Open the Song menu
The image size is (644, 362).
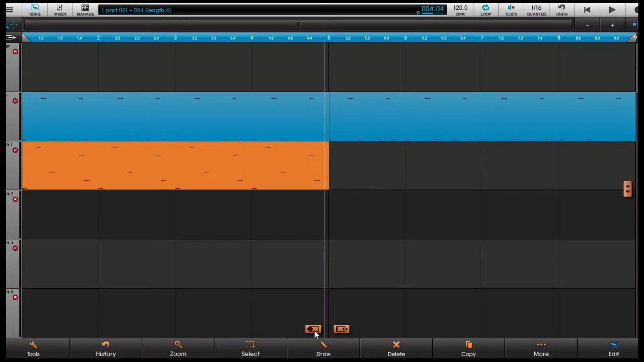pos(35,10)
